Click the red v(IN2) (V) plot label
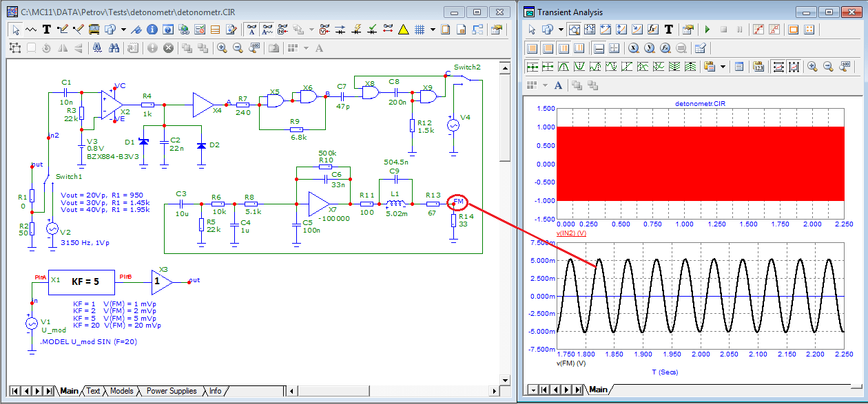The height and width of the screenshot is (404, 868). (x=570, y=234)
